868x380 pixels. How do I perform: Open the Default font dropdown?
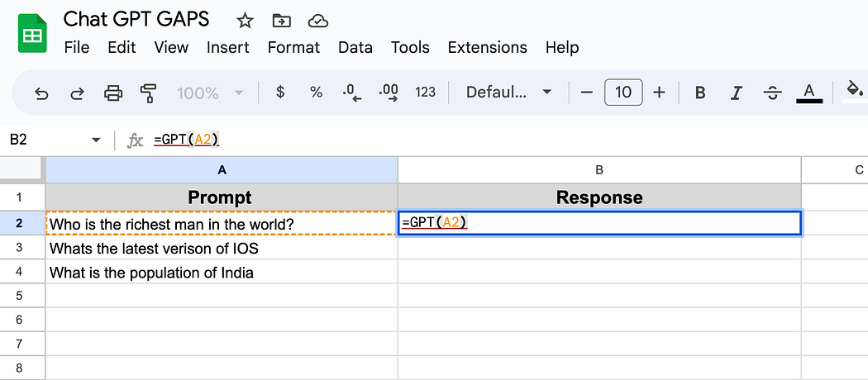coord(508,92)
